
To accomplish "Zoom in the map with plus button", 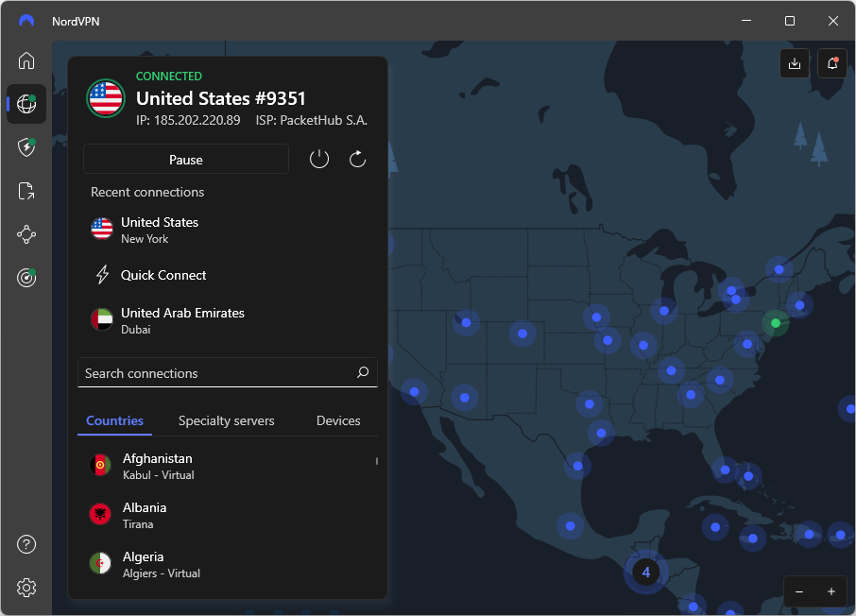I will [x=830, y=591].
